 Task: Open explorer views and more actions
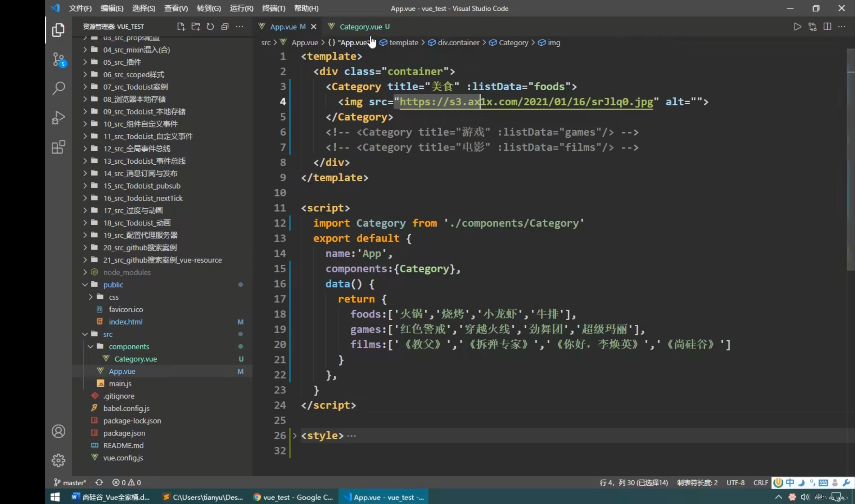tap(239, 27)
